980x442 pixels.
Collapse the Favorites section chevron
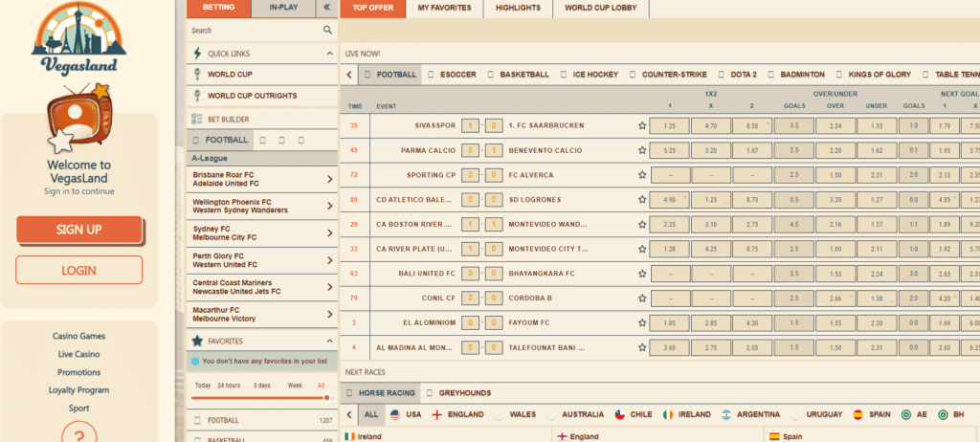click(330, 341)
